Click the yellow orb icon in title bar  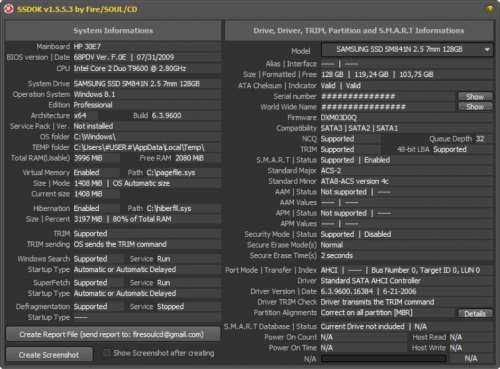490,9
